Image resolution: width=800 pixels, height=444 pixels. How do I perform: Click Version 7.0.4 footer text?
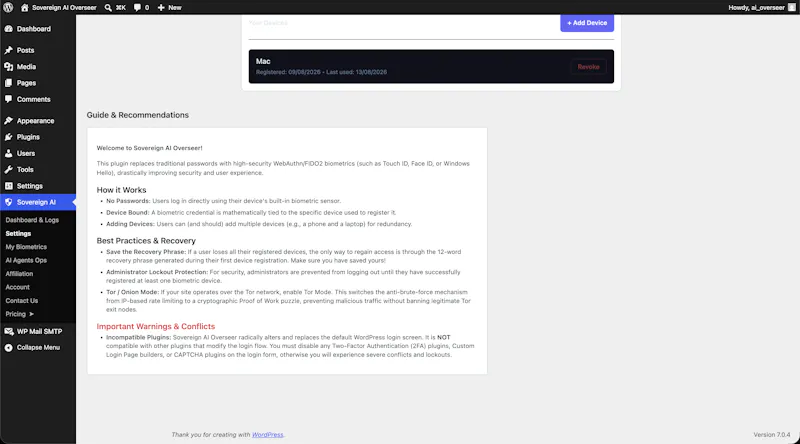[x=772, y=435]
